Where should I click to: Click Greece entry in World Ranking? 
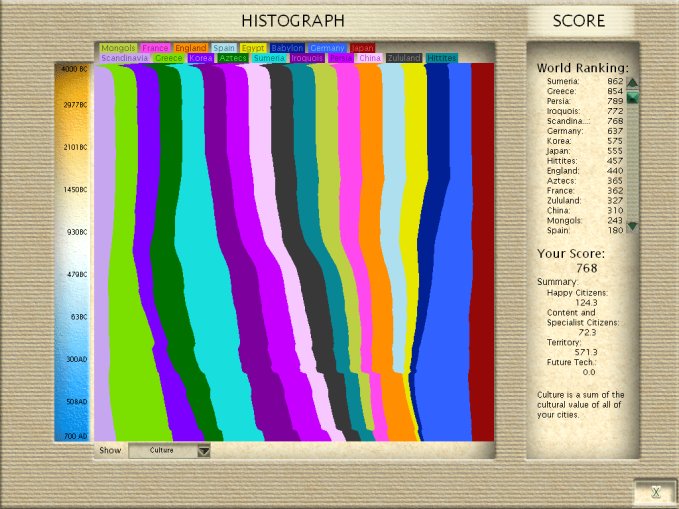tap(561, 91)
